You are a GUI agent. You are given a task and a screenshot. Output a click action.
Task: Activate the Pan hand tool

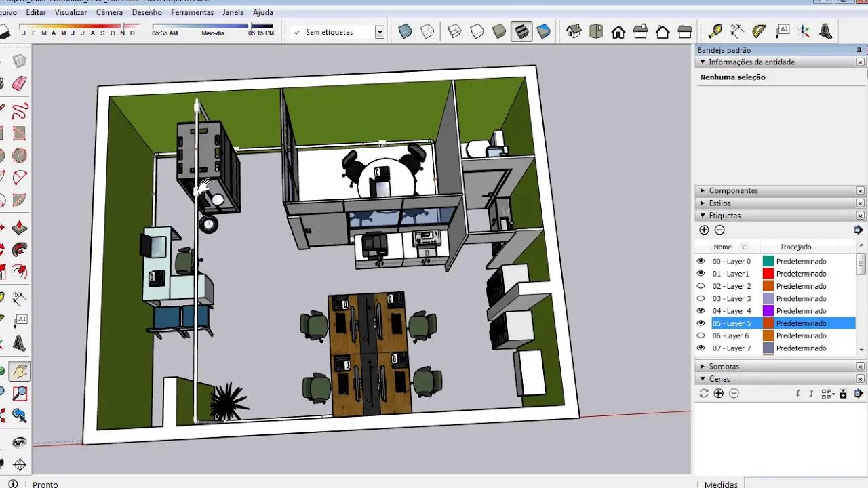point(20,371)
